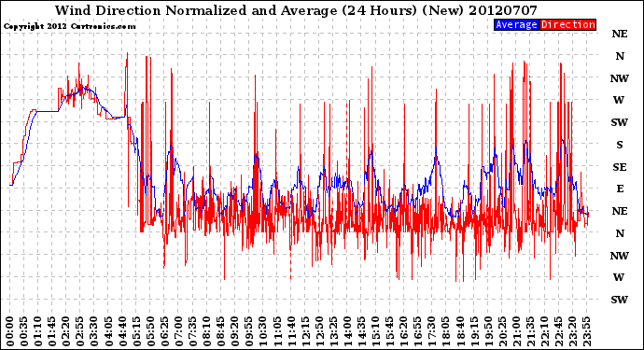Click the 01:10 time label
The width and height of the screenshot is (644, 350).
(x=37, y=331)
